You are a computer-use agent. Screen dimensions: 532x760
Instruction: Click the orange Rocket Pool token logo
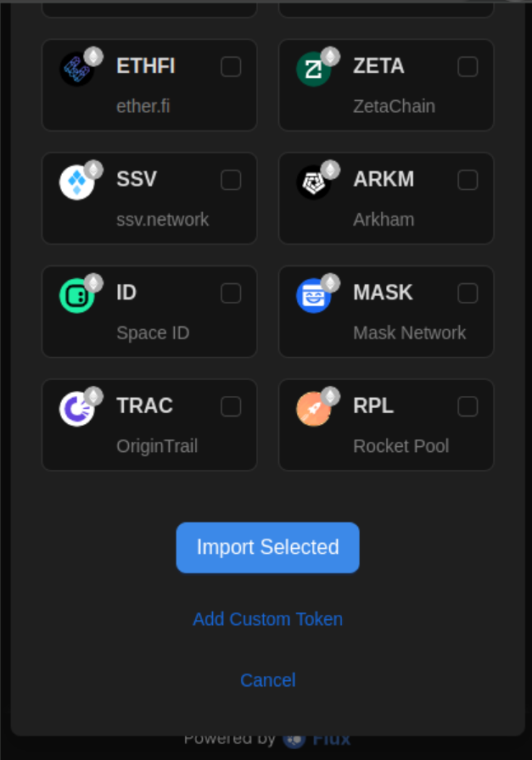(x=313, y=409)
